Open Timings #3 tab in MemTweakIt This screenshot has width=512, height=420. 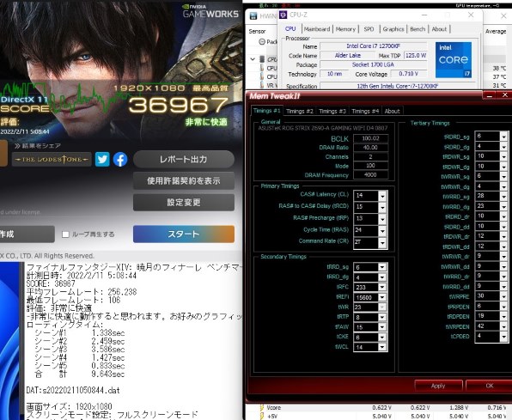[332, 112]
